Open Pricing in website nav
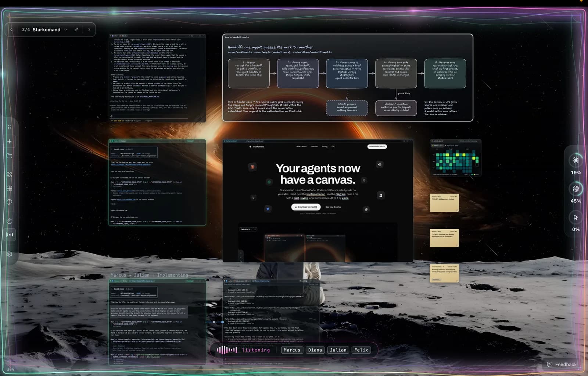The height and width of the screenshot is (376, 588). click(x=325, y=147)
